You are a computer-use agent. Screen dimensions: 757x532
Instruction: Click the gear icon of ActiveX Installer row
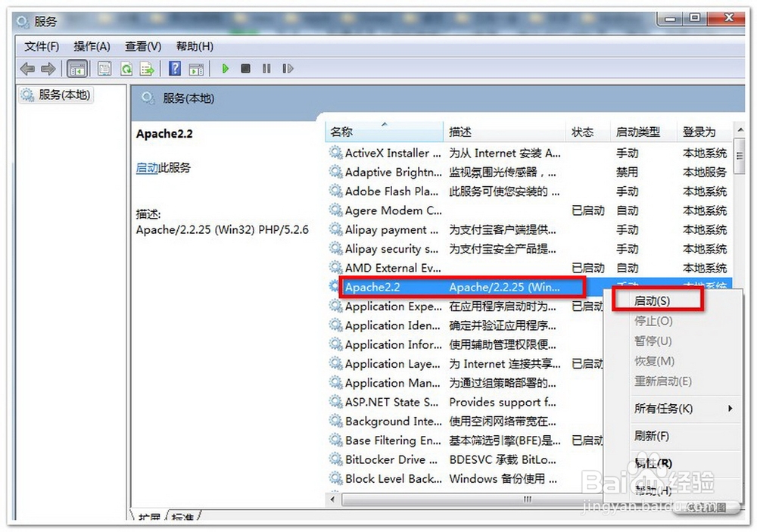tap(335, 153)
